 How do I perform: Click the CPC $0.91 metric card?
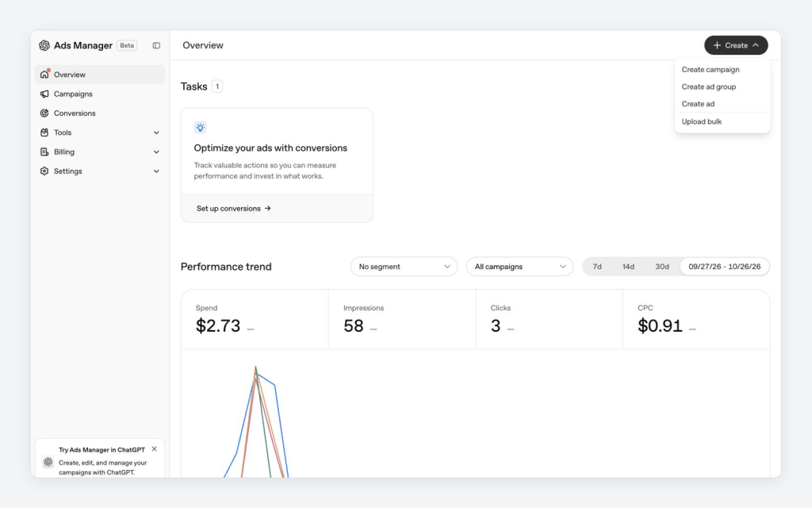point(696,319)
